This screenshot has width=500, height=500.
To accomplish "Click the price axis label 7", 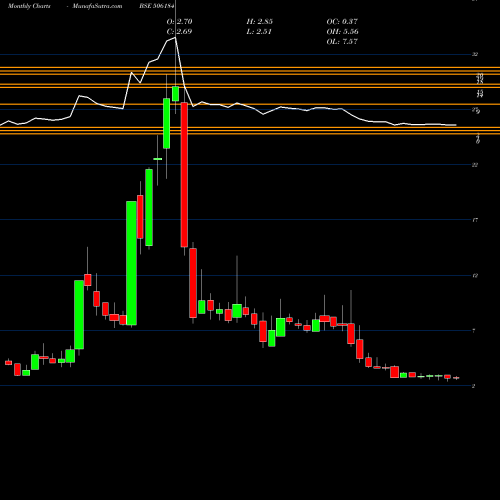I will click(x=474, y=331).
